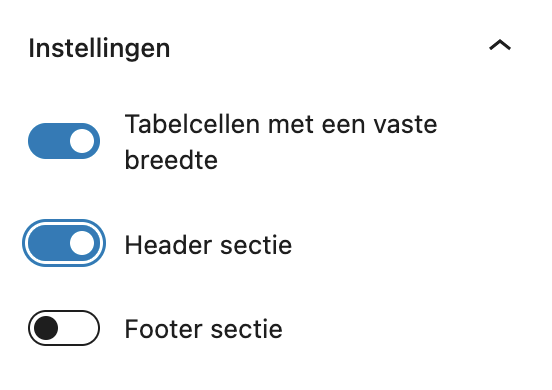Click the Tabelcellen met een vaste label line
This screenshot has height=390, width=552.
281,124
